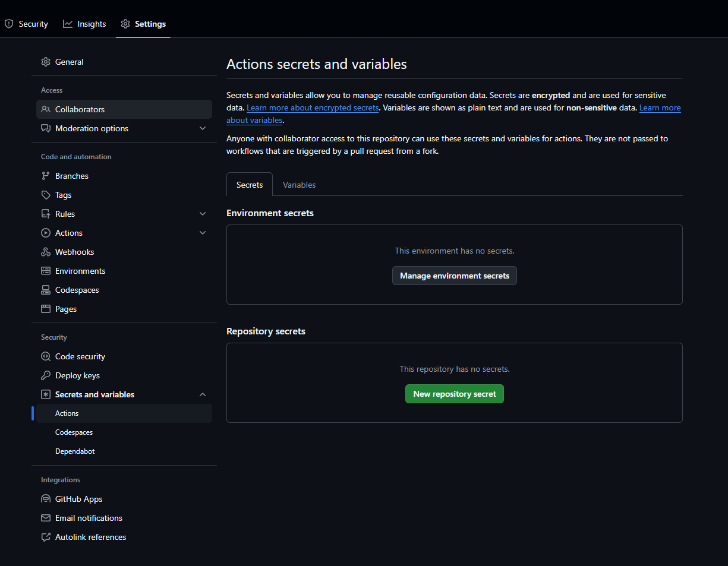Click 'Actions secrets and variables' page title

pyautogui.click(x=317, y=64)
